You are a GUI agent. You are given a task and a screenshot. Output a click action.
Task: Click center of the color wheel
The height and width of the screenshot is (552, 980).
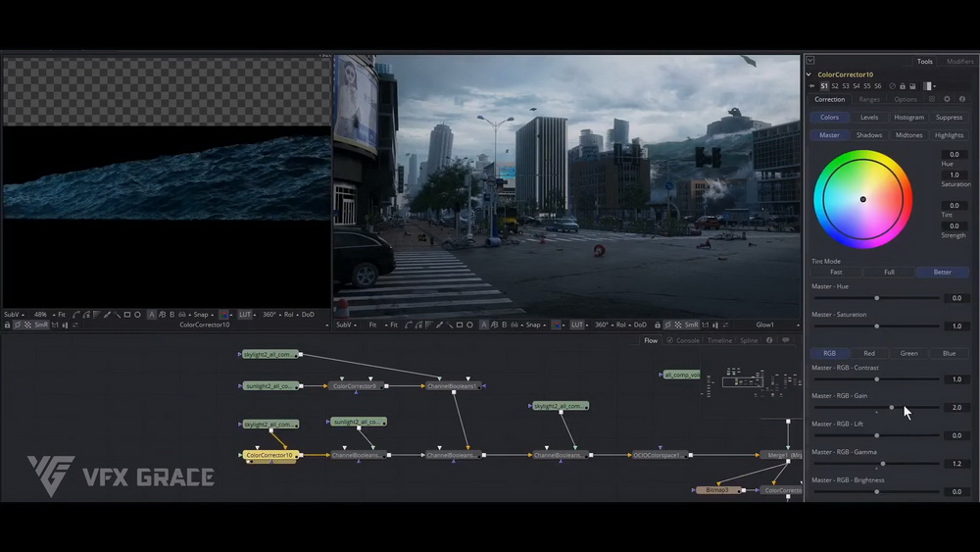[862, 199]
